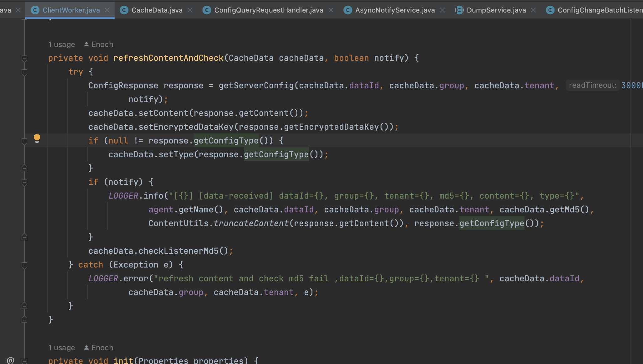This screenshot has width=643, height=364.
Task: Collapse the catch (Exception e) fold
Action: 24,265
